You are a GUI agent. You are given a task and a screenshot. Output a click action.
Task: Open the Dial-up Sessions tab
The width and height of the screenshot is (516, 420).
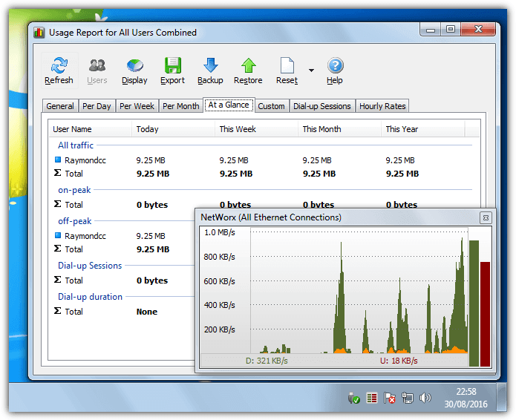pyautogui.click(x=322, y=106)
